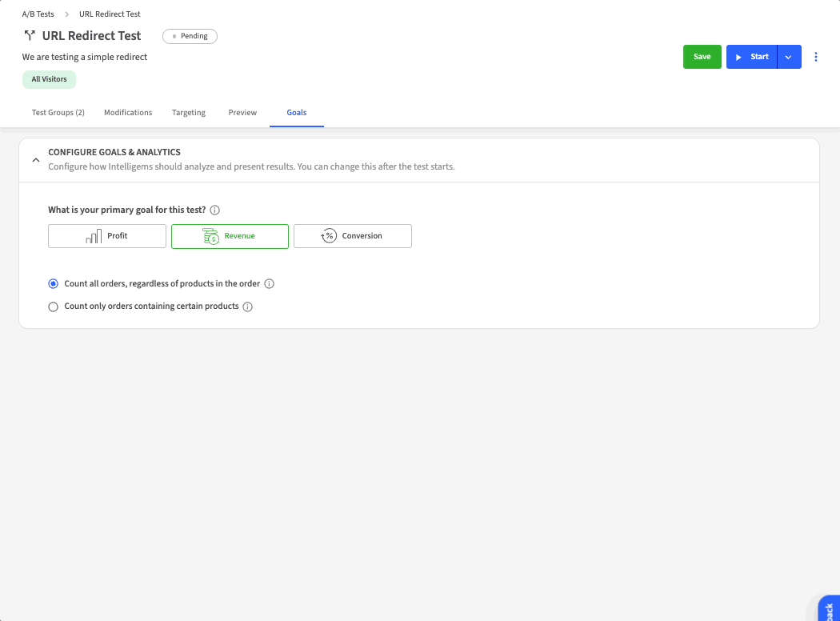
Task: Go to the Targeting tab
Action: point(189,113)
